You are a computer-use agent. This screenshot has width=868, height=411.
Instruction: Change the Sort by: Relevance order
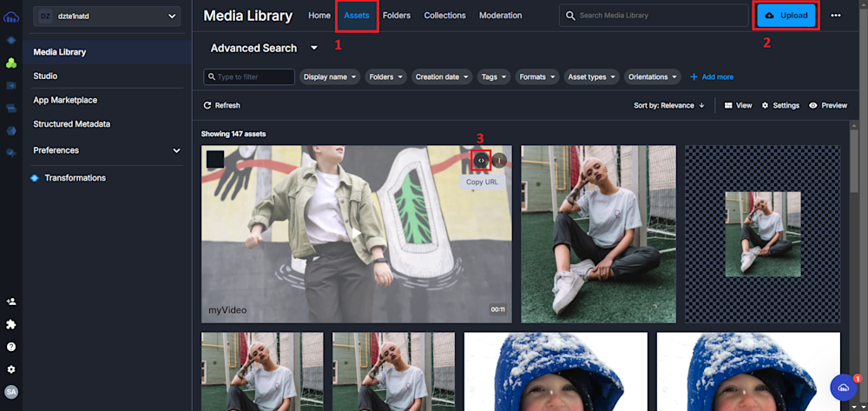669,105
